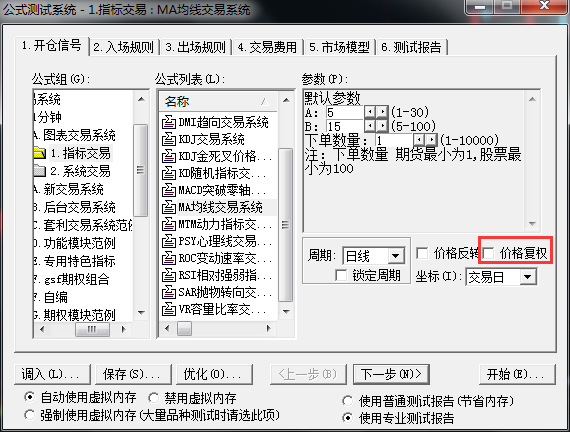
Task: Click the 下单数量 value field
Action: coord(394,140)
